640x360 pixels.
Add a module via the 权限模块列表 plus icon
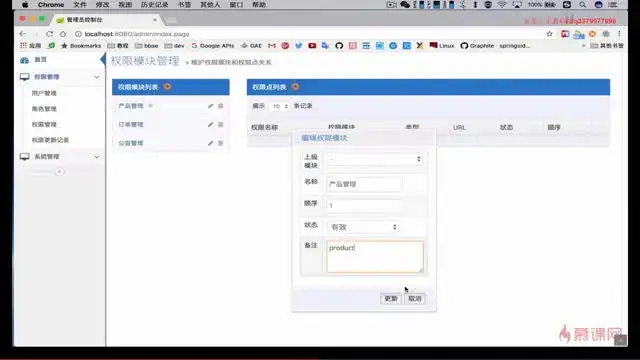(x=167, y=87)
